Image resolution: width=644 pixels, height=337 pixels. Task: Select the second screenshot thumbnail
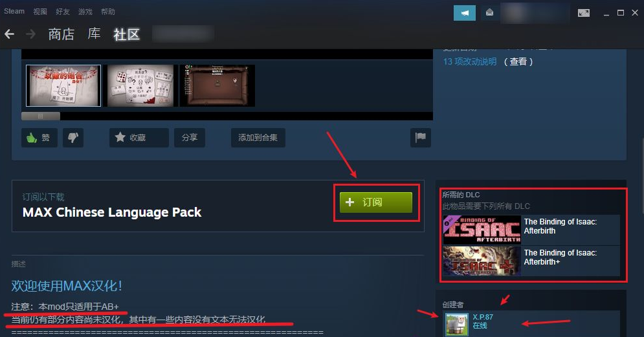coord(140,85)
